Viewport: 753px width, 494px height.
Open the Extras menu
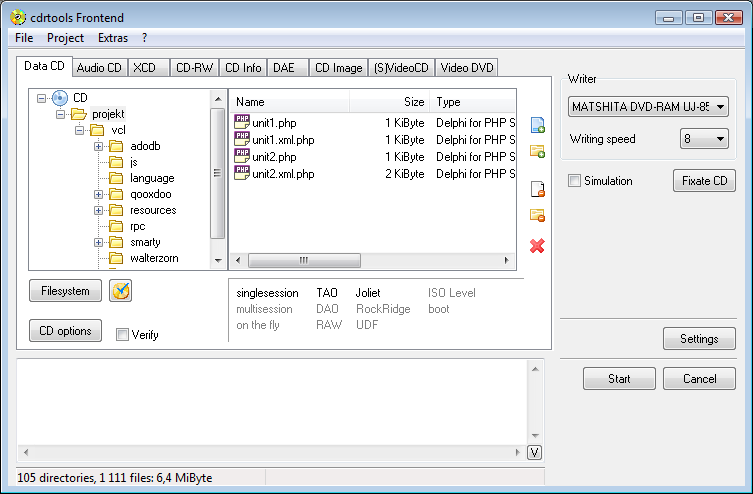pos(112,38)
